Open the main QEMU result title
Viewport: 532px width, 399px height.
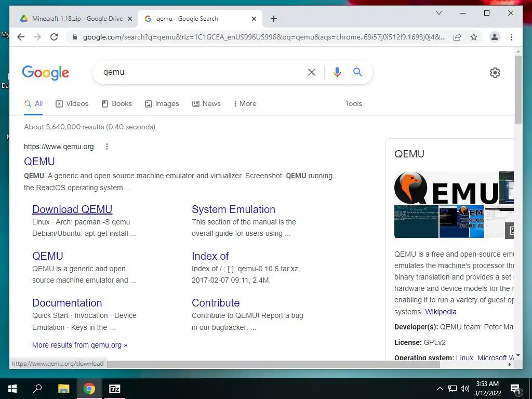pos(39,162)
